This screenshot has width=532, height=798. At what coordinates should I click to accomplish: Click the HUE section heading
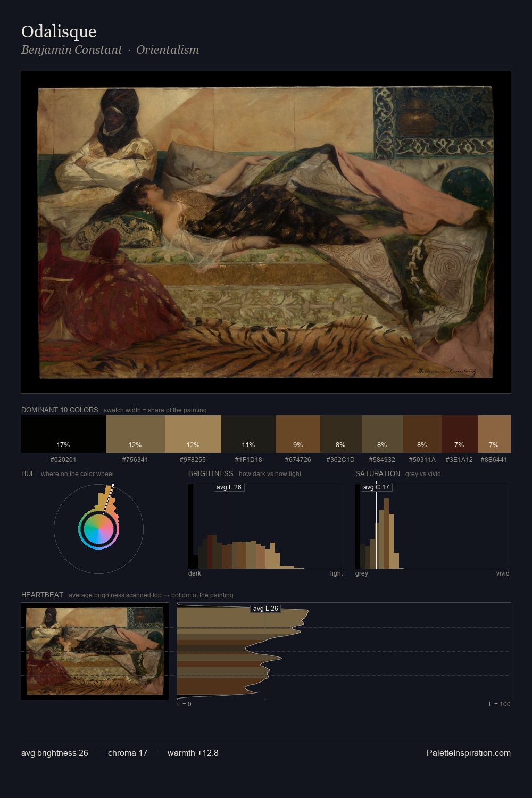(28, 473)
